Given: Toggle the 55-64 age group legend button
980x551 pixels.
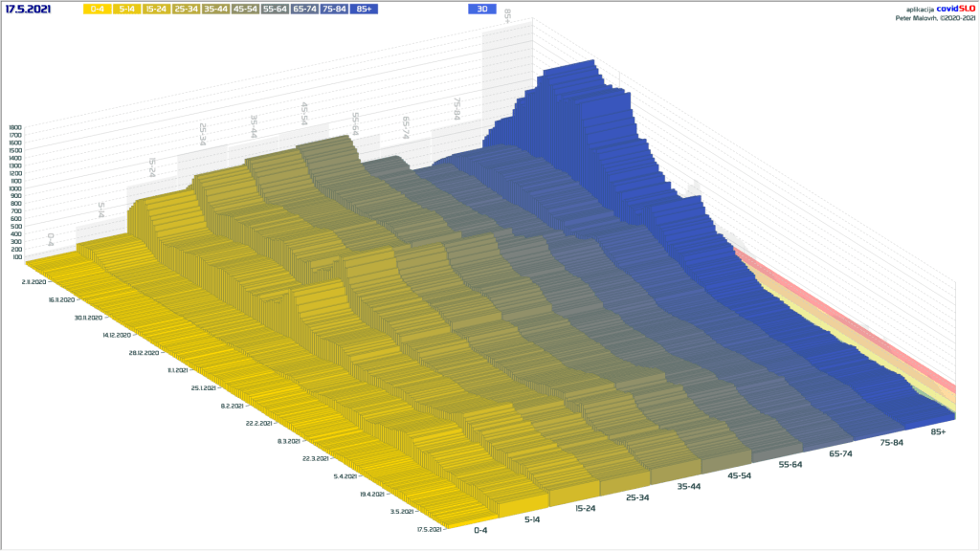Looking at the screenshot, I should (275, 9).
